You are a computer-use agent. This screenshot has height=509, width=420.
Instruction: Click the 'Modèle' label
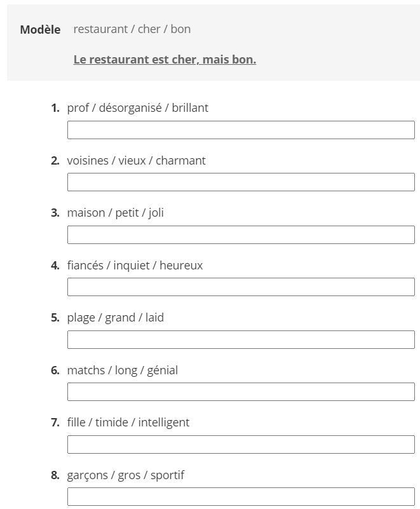(x=40, y=29)
